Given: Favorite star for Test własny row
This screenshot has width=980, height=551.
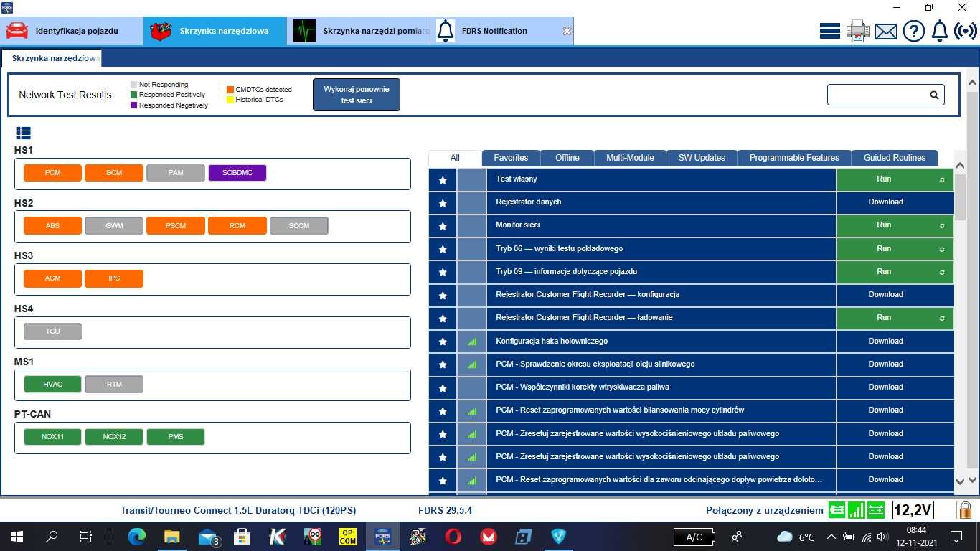Looking at the screenshot, I should pyautogui.click(x=443, y=179).
